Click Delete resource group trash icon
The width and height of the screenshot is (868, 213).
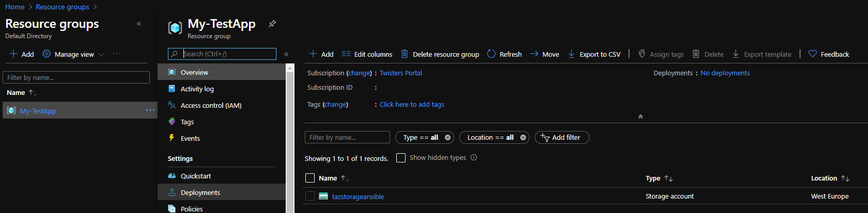coord(405,54)
